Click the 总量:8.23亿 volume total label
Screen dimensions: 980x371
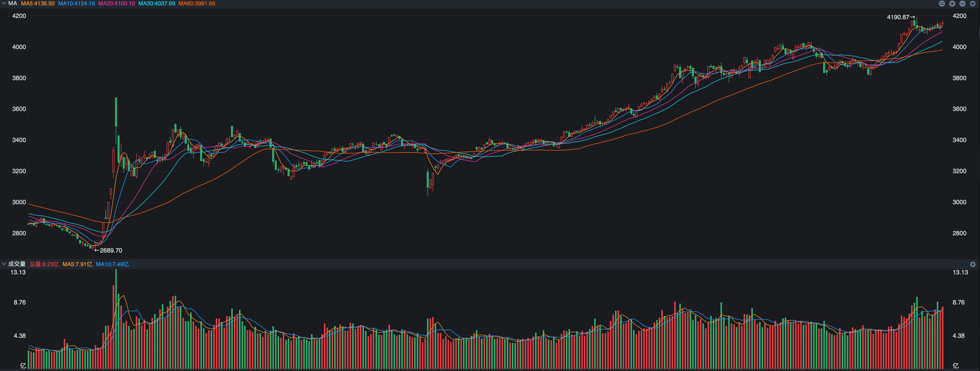44,264
